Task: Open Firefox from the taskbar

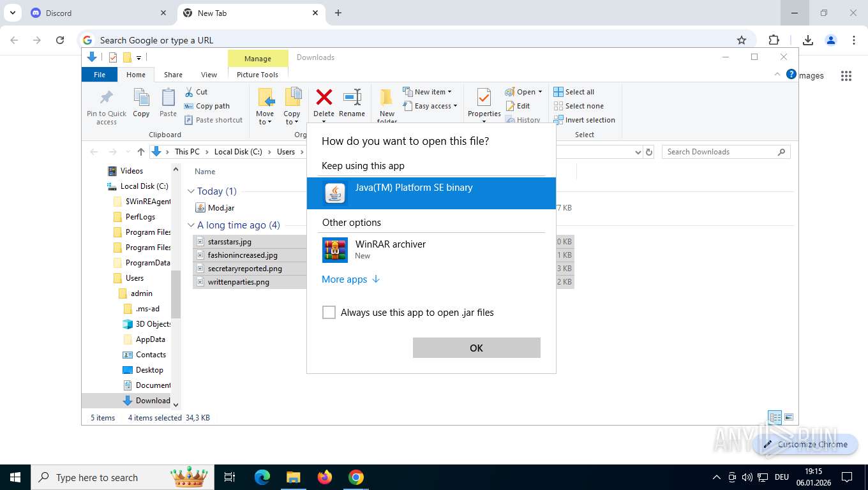Action: click(x=325, y=477)
